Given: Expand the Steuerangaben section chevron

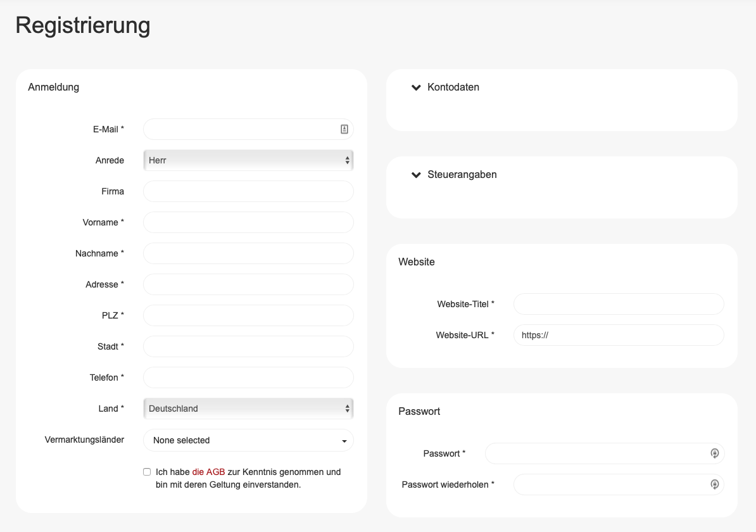Looking at the screenshot, I should (416, 175).
